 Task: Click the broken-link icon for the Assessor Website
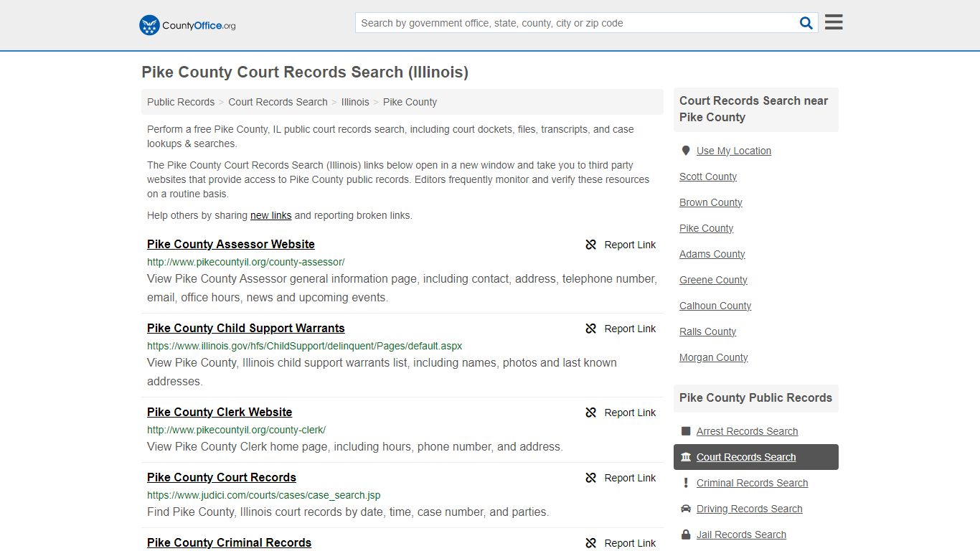591,245
